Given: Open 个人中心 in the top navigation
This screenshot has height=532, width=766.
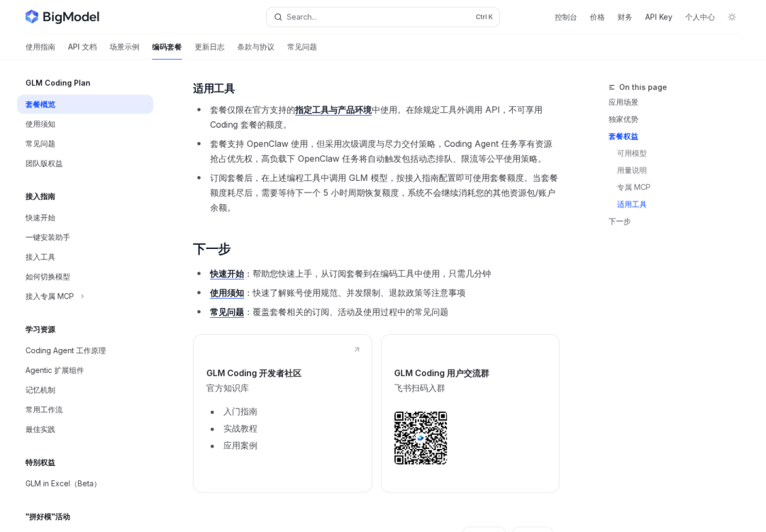Looking at the screenshot, I should point(699,17).
